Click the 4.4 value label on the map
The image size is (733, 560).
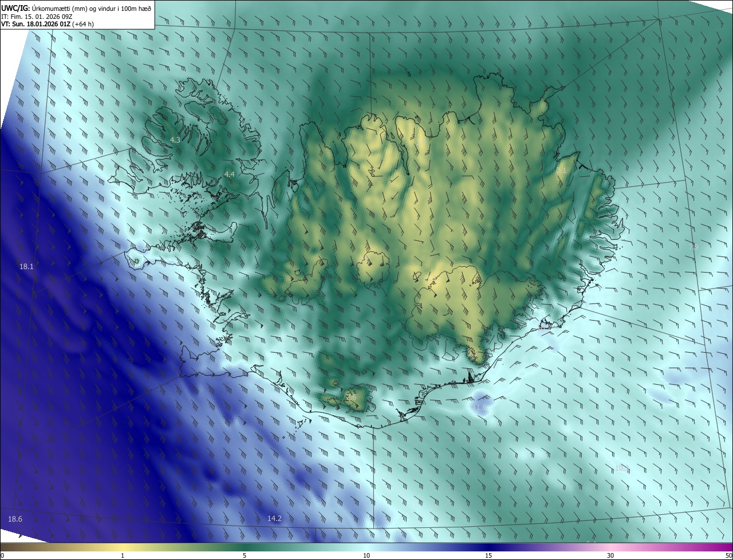click(230, 174)
